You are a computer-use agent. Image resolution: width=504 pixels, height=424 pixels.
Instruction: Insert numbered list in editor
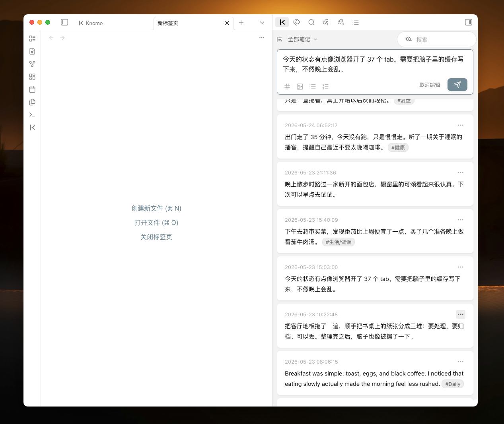click(325, 87)
